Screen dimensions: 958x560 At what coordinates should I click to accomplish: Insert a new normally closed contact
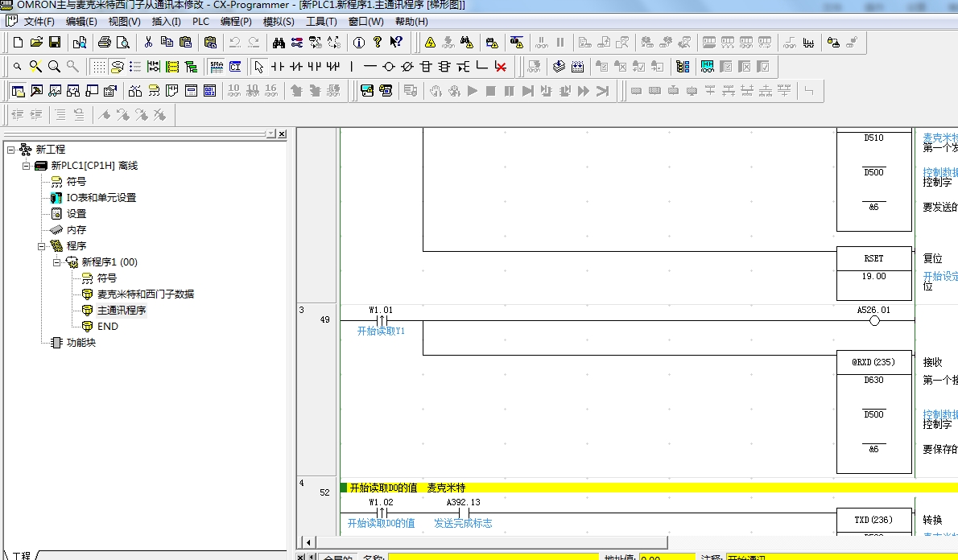pyautogui.click(x=296, y=67)
